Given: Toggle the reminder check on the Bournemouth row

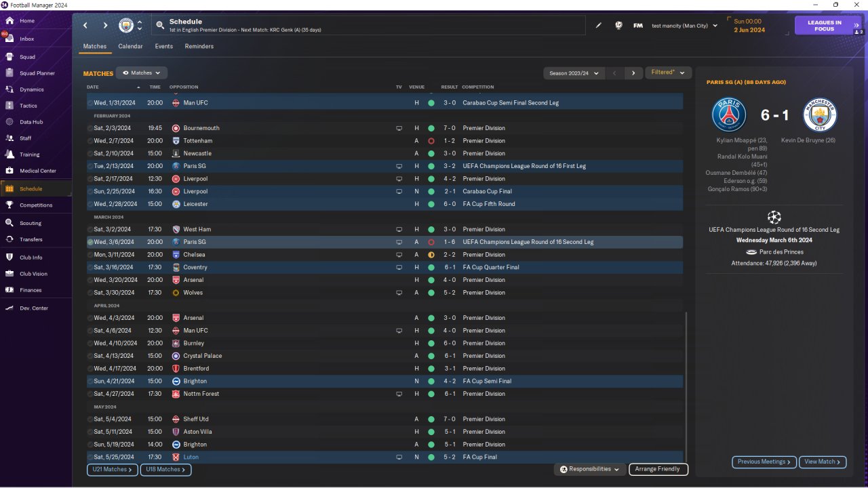Looking at the screenshot, I should tap(90, 128).
